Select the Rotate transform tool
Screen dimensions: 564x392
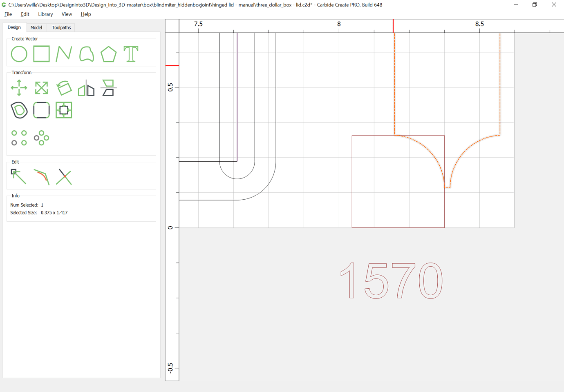click(64, 88)
